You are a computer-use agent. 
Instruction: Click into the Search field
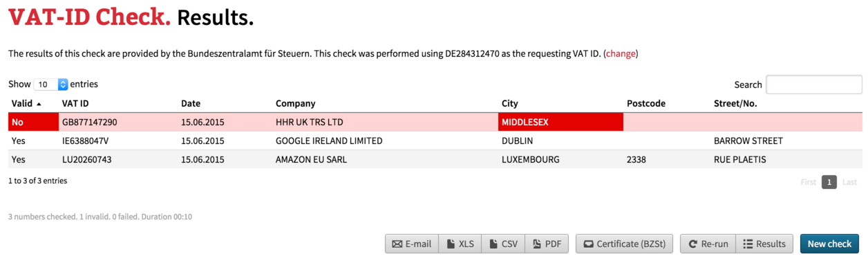814,84
